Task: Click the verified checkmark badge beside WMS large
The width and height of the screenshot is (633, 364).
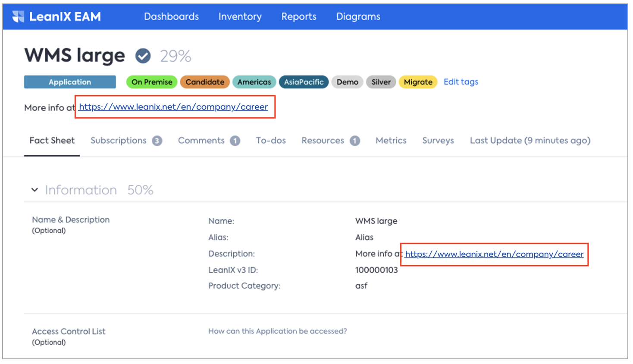Action: [143, 56]
